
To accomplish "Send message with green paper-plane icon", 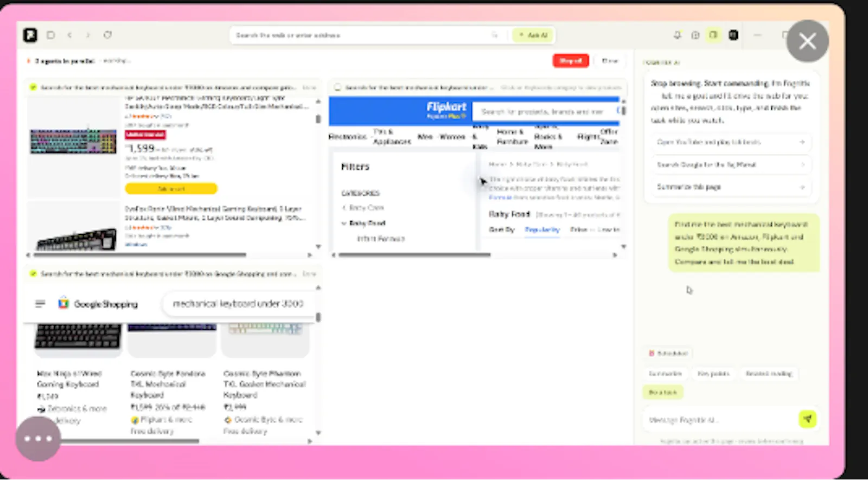I will [x=808, y=419].
